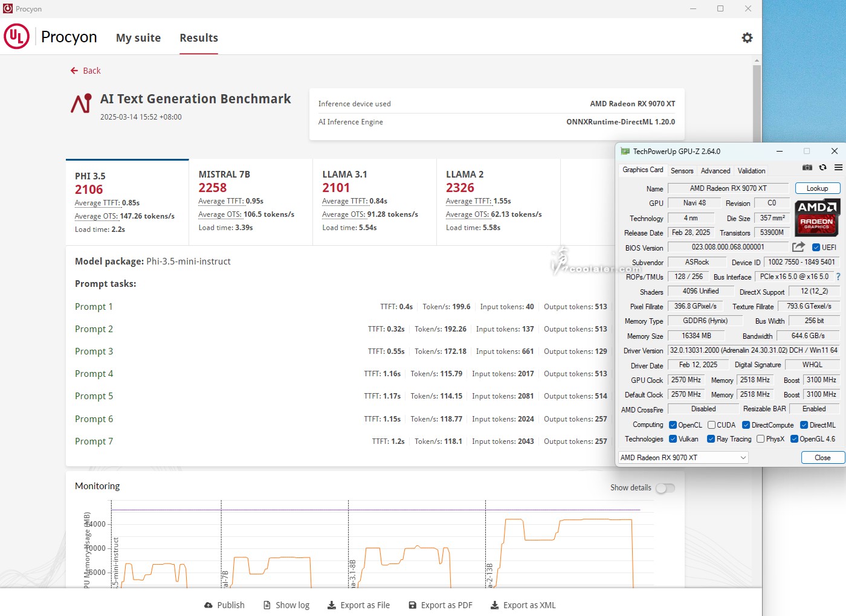Click the ONNXRuntime-DirectML 1.20.0 engine text

pyautogui.click(x=621, y=122)
